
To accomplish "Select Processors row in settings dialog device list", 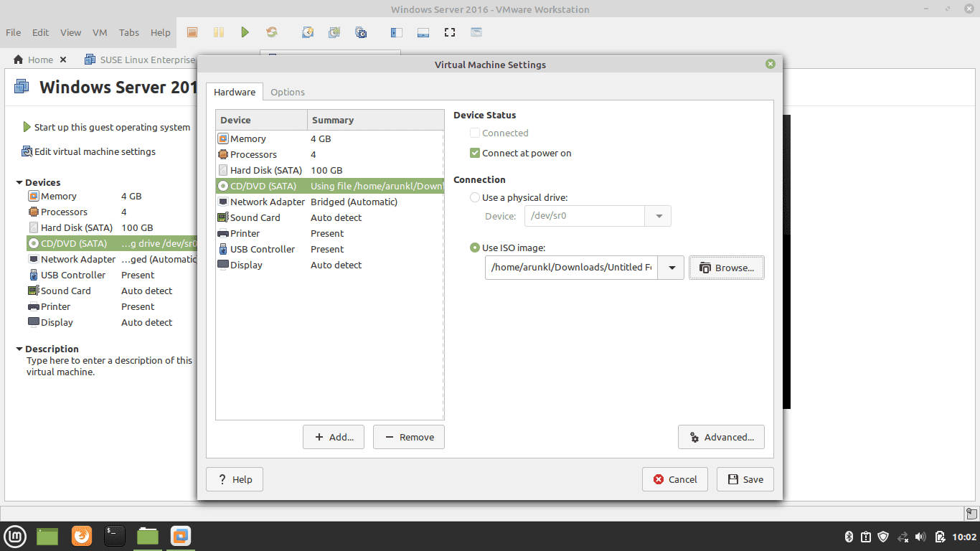I will point(330,154).
